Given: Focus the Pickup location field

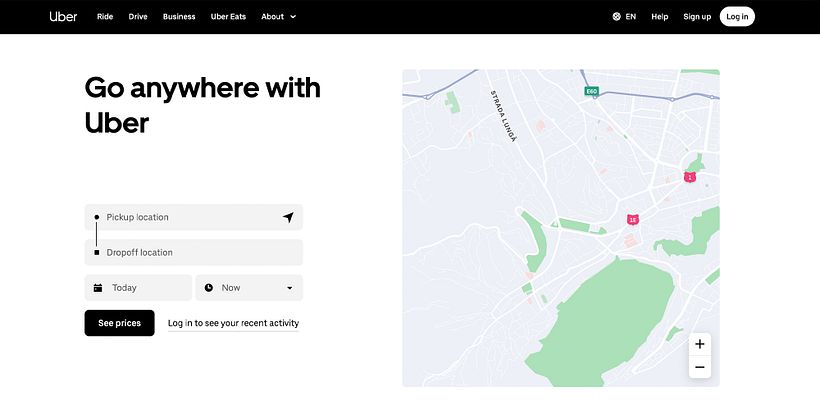Looking at the screenshot, I should tap(185, 217).
